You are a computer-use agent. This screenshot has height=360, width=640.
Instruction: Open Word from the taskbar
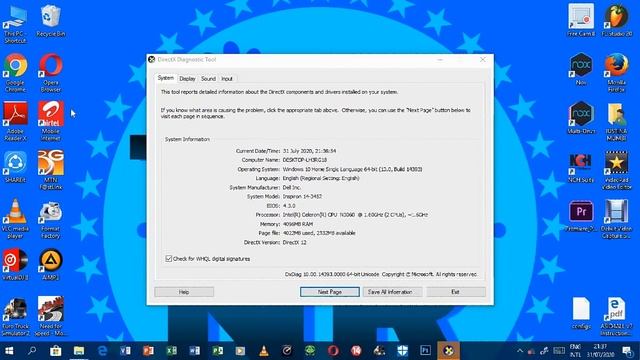coord(195,351)
